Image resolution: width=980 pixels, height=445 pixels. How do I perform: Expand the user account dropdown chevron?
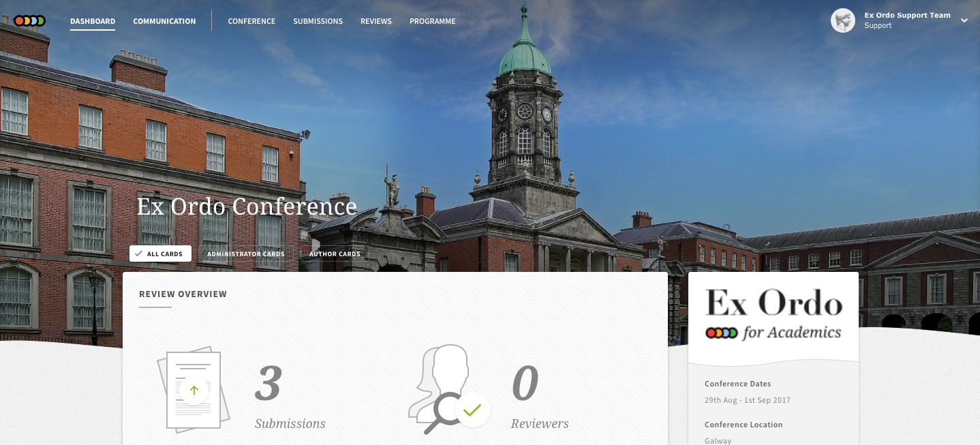964,20
